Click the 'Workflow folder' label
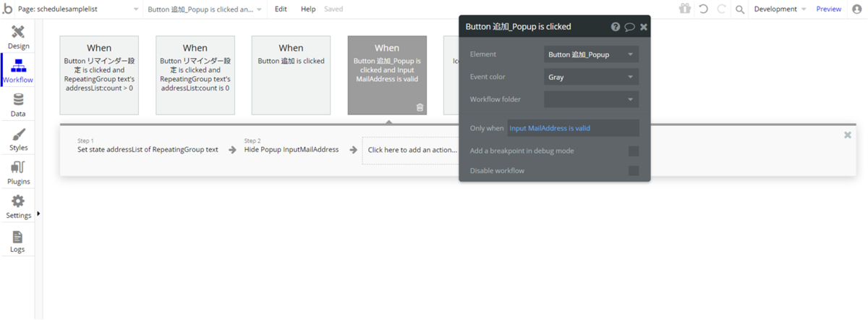 tap(495, 99)
